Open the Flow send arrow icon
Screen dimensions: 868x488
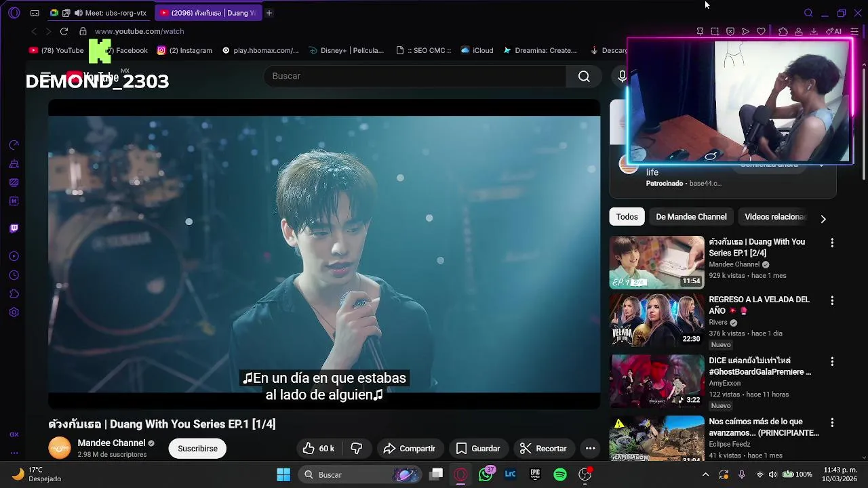(745, 31)
